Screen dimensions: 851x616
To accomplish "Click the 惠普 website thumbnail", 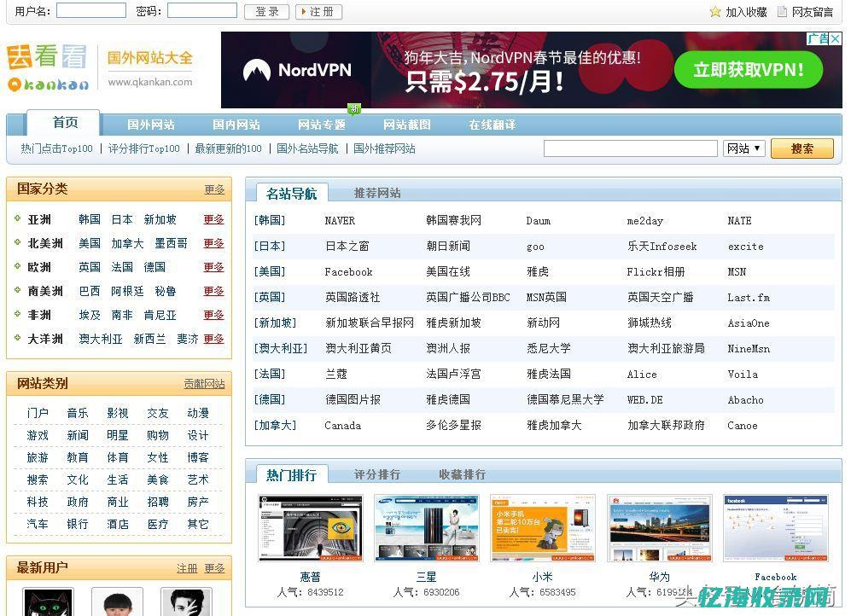I will tap(310, 527).
